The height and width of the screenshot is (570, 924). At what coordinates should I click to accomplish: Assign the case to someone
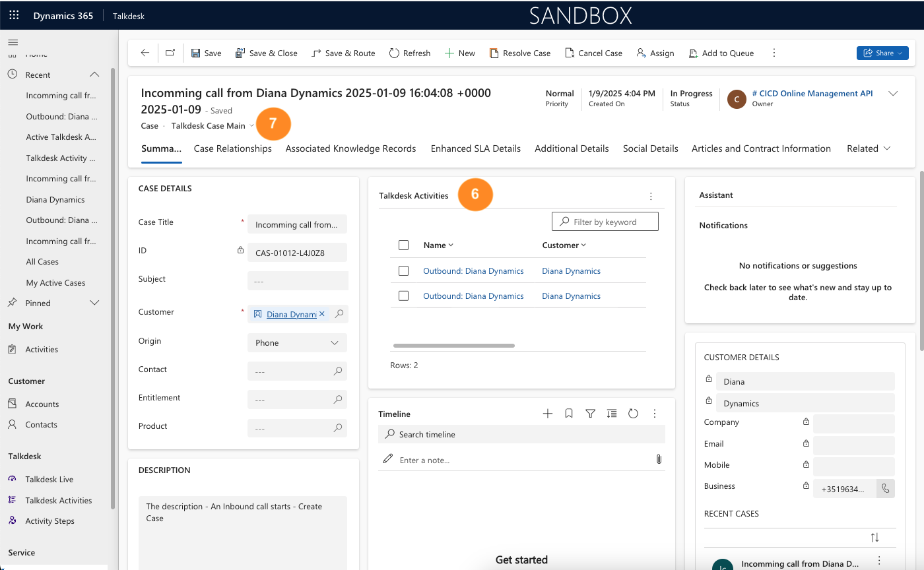[x=655, y=53]
